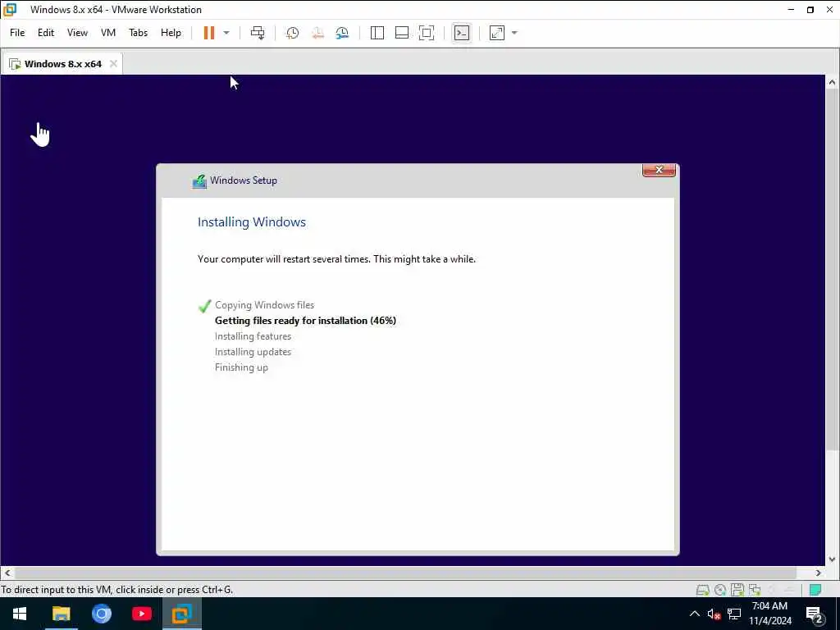The image size is (840, 630).
Task: Open YouTube from the taskbar
Action: 141,614
